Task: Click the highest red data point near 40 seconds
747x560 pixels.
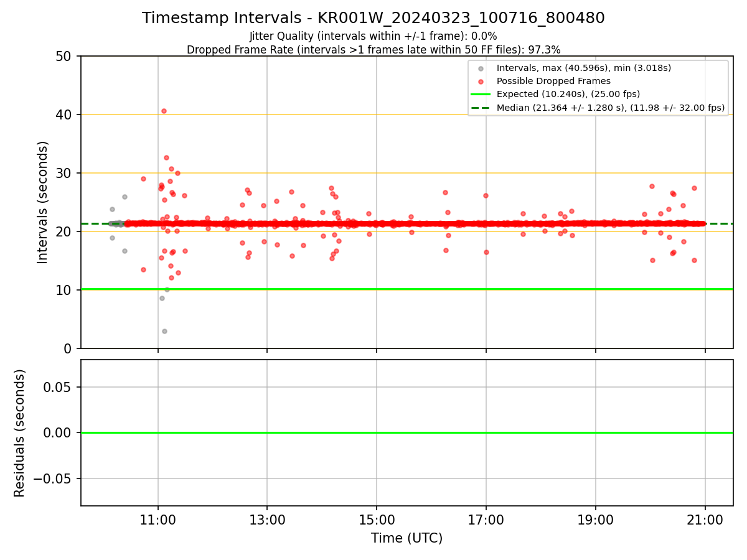Action: click(x=164, y=111)
